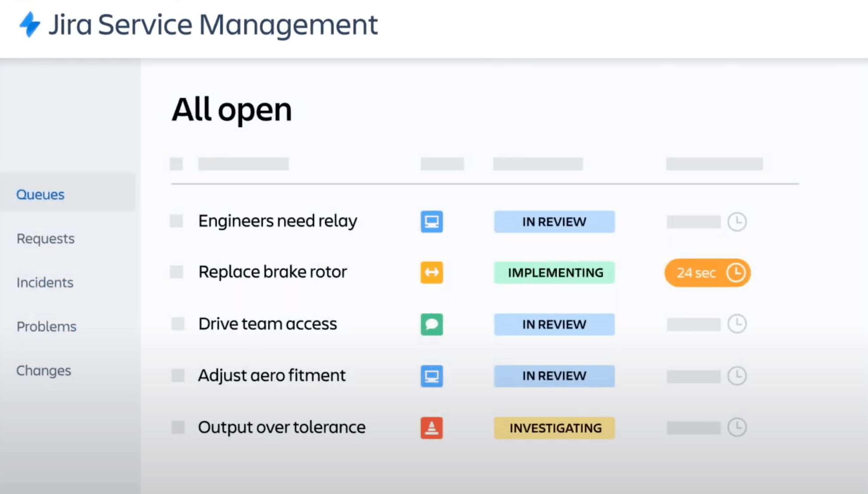
Task: Click the orange 24 sec SLA timer
Action: point(707,272)
